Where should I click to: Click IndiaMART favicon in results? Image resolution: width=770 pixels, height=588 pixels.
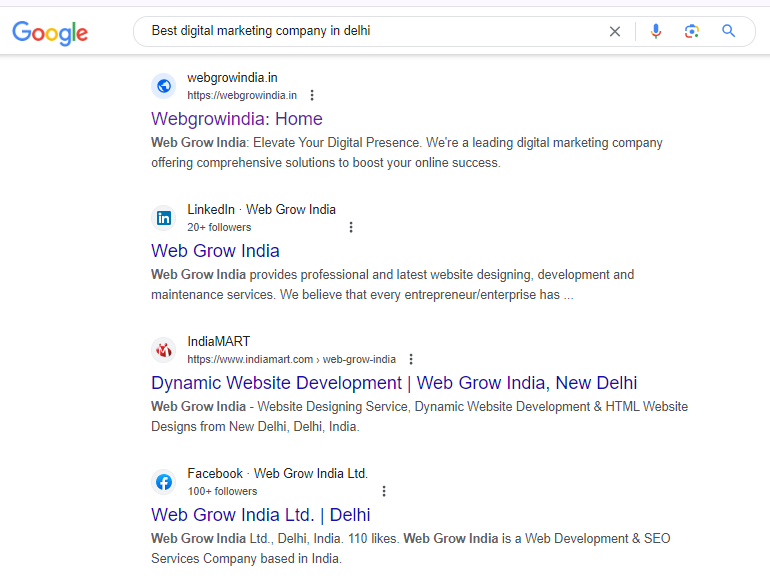tap(164, 350)
